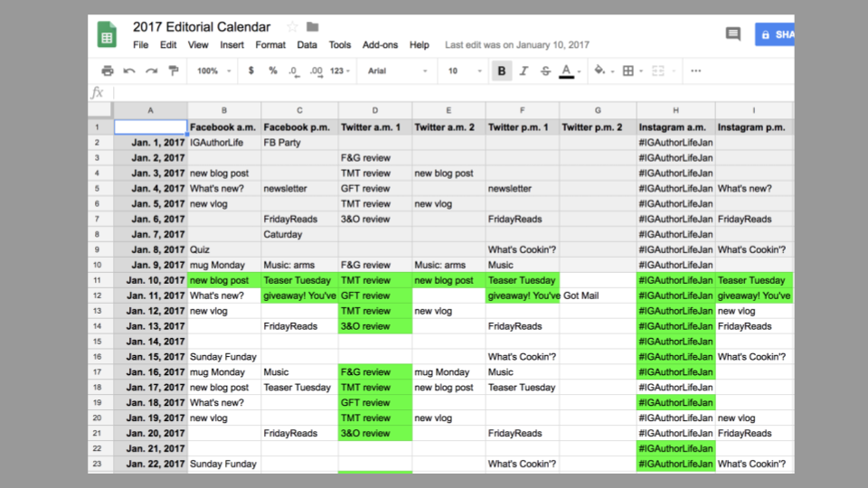
Task: Toggle italic formatting
Action: pyautogui.click(x=524, y=70)
